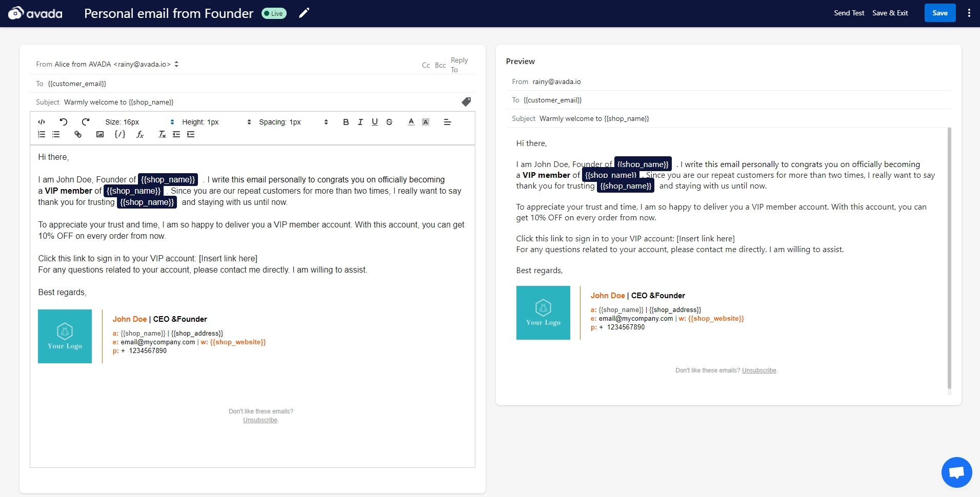Image resolution: width=980 pixels, height=497 pixels.
Task: Open the font Size dropdown
Action: (x=139, y=122)
